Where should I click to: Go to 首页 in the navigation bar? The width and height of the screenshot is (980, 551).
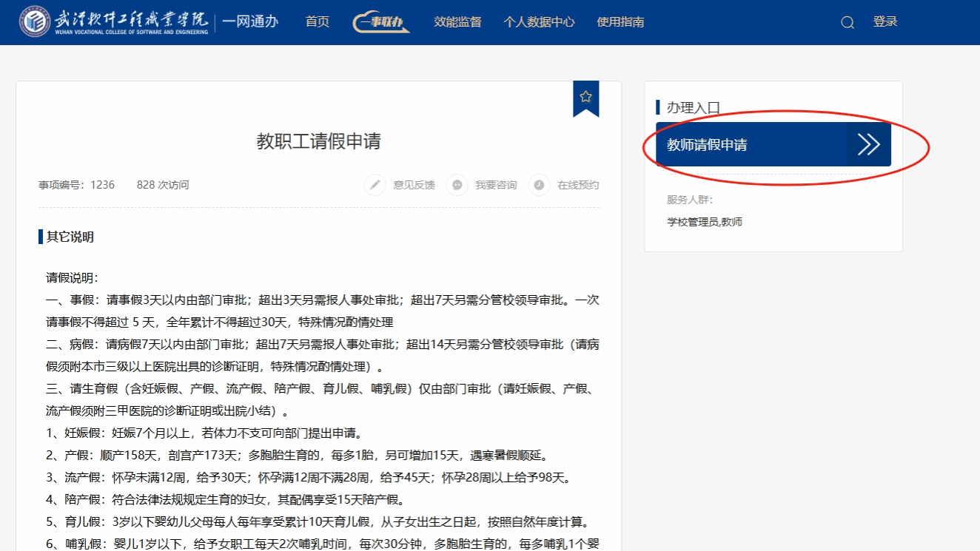(x=317, y=22)
